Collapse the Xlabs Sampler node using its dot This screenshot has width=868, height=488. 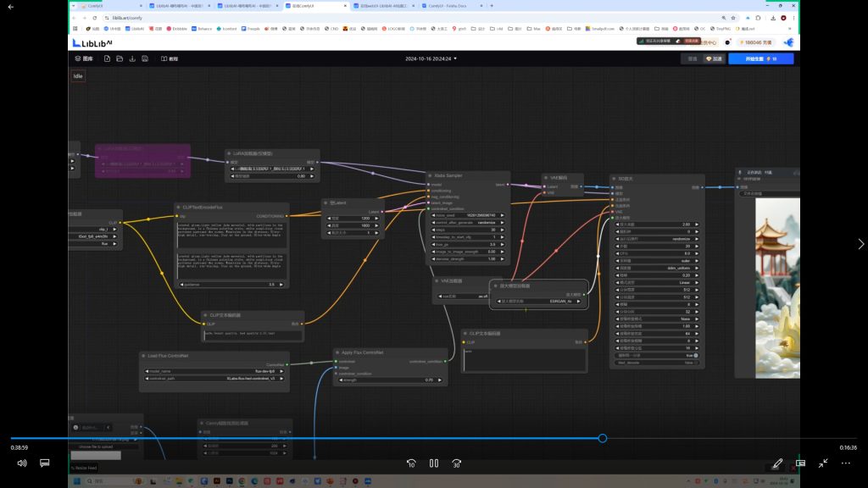point(430,175)
